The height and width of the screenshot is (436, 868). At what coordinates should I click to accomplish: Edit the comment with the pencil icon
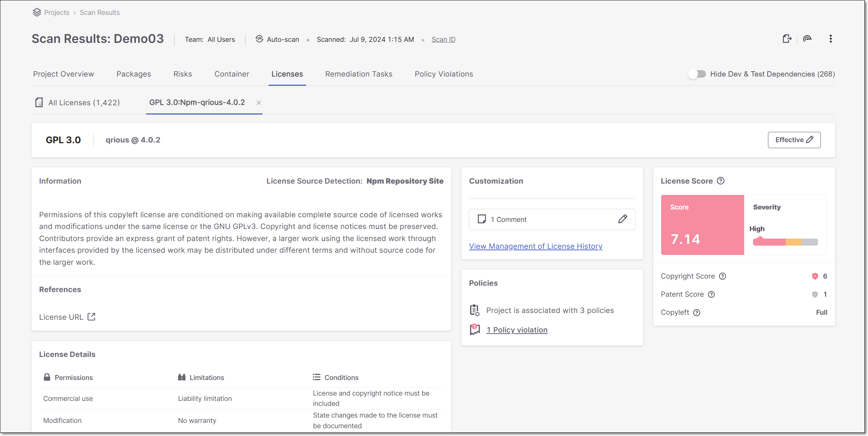click(623, 219)
